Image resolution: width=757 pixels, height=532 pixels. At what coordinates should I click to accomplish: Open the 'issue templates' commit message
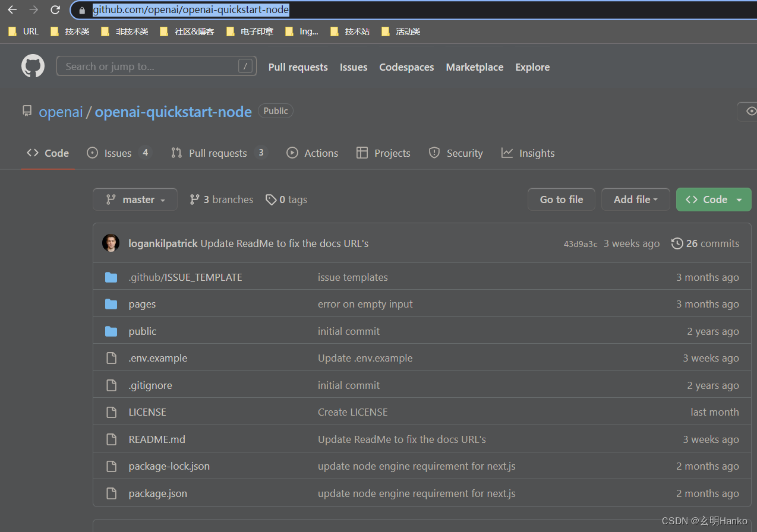pyautogui.click(x=353, y=277)
